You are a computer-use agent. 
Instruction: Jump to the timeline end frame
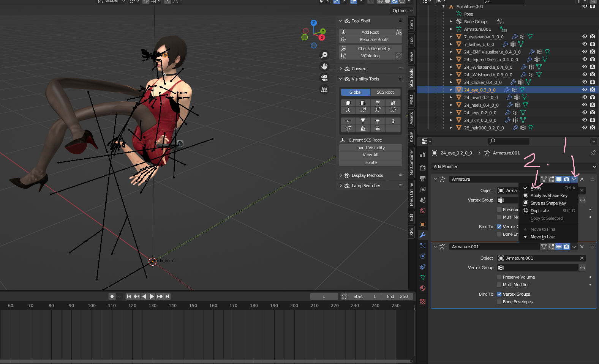coord(167,296)
